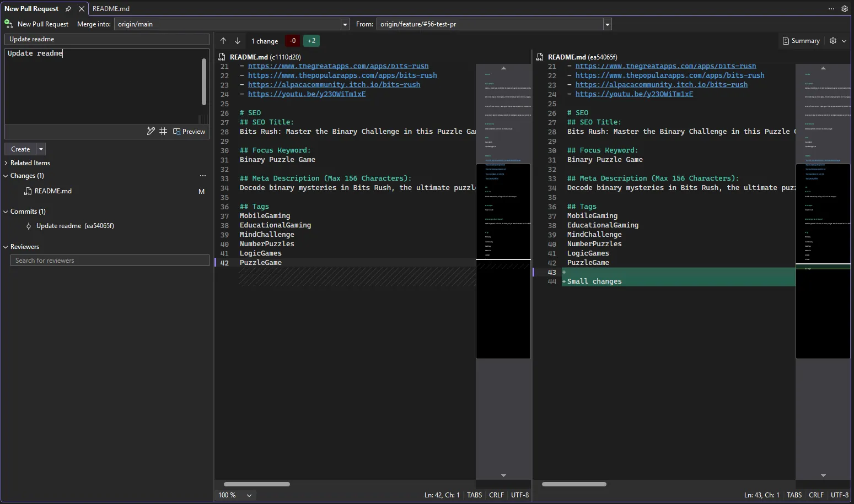Click left pane 'Ln: 42, Ch: 1' indicator
854x504 pixels.
coord(442,495)
